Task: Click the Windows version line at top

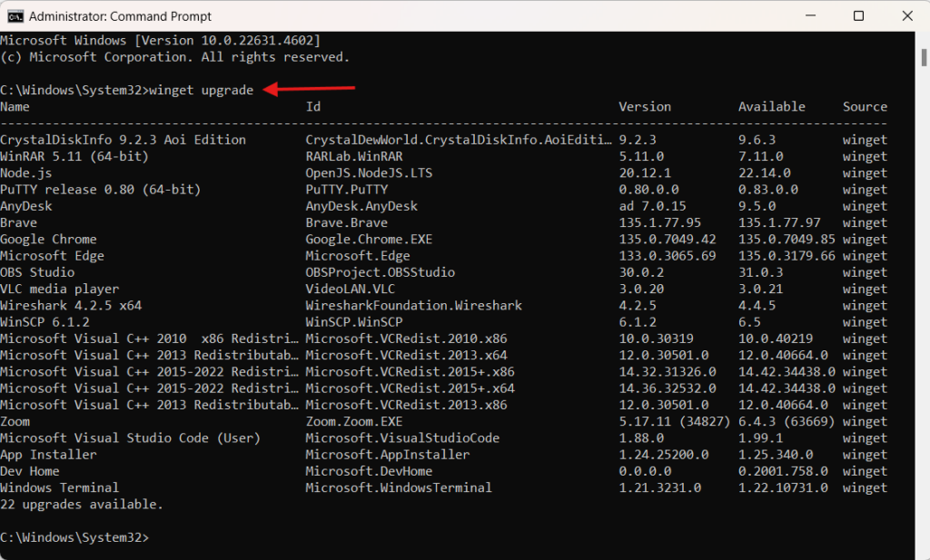Action: [x=160, y=40]
